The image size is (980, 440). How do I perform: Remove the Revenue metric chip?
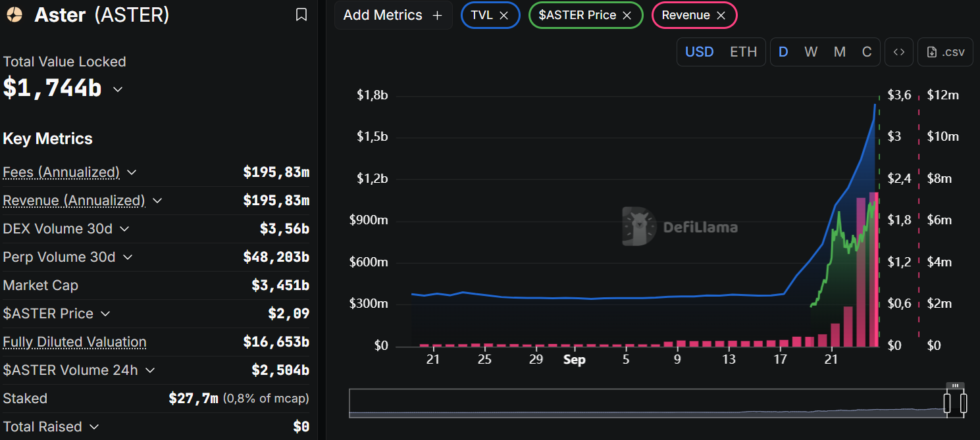(721, 15)
